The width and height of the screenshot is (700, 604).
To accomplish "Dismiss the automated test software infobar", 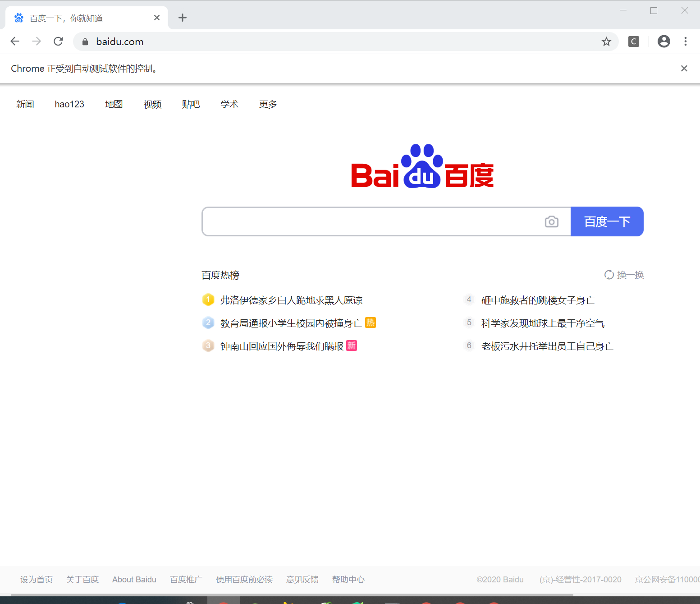I will [684, 68].
